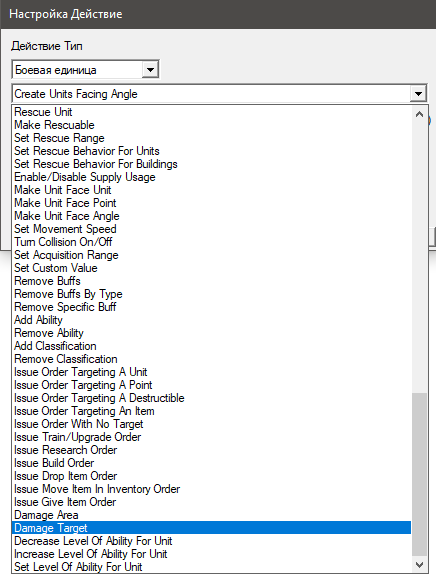
Task: Pick Set Rescue Behavior For Units
Action: tap(211, 151)
